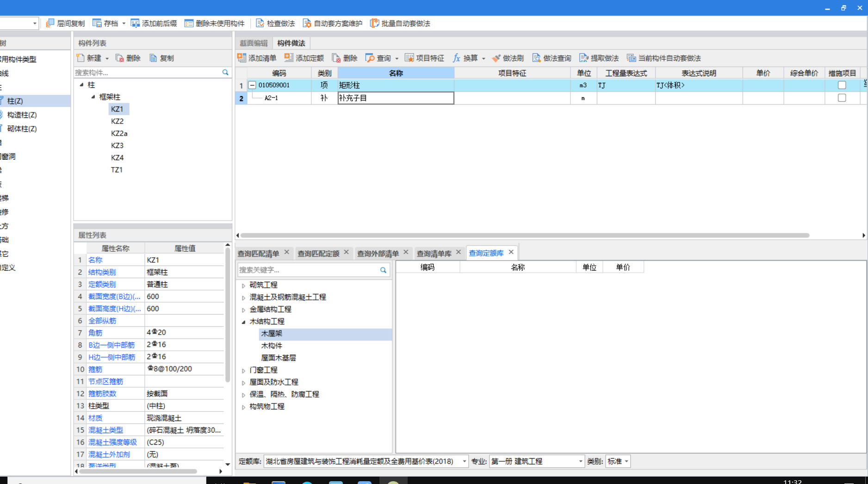Collapse row 010509001 with minus box

[252, 85]
